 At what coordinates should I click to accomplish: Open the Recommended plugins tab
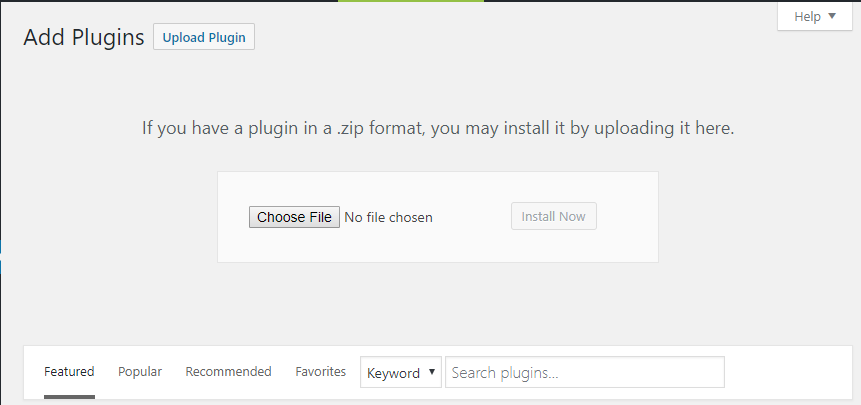click(228, 372)
